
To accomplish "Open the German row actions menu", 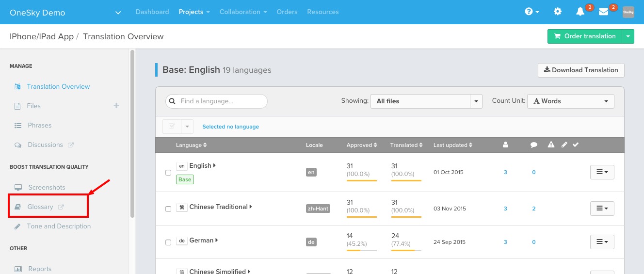I will click(602, 242).
